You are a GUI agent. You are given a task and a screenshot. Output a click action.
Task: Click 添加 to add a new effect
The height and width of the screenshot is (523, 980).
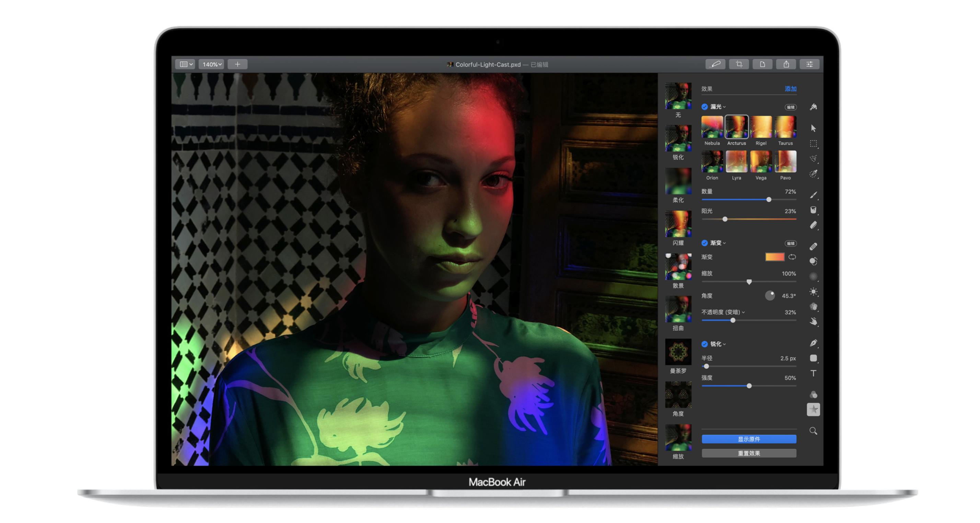pyautogui.click(x=791, y=88)
